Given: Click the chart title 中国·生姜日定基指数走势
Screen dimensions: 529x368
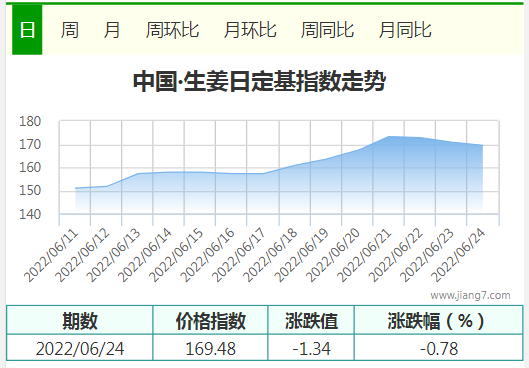Looking at the screenshot, I should pyautogui.click(x=259, y=81).
